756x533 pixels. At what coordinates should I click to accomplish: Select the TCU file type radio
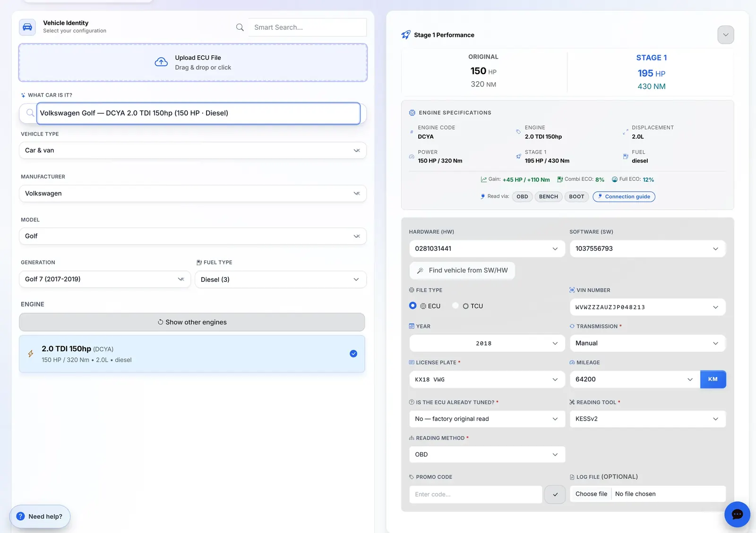(455, 305)
